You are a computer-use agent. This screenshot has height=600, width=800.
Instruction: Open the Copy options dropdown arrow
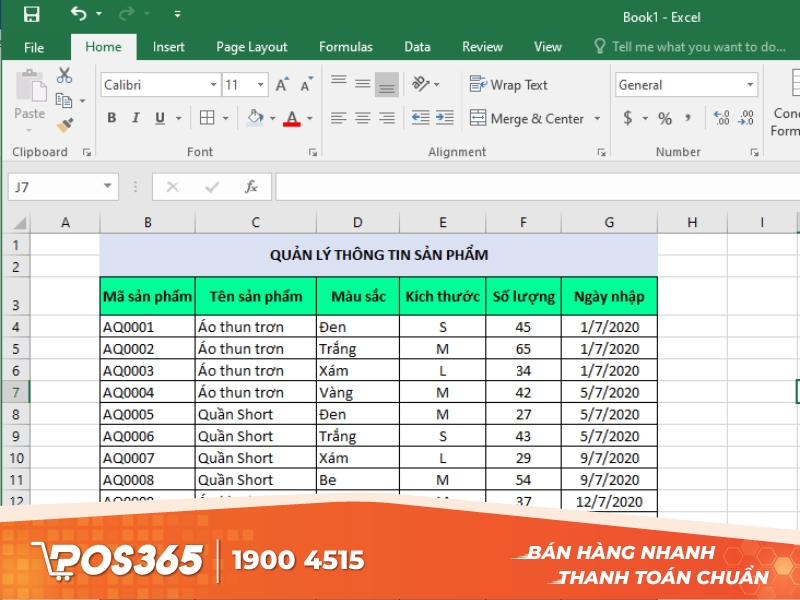(83, 101)
